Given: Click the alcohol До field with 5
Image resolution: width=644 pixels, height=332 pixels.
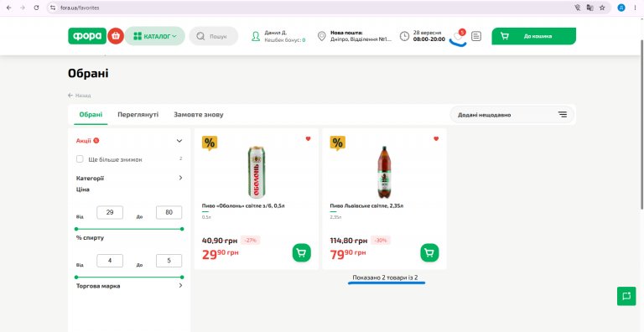Looking at the screenshot, I should [169, 261].
